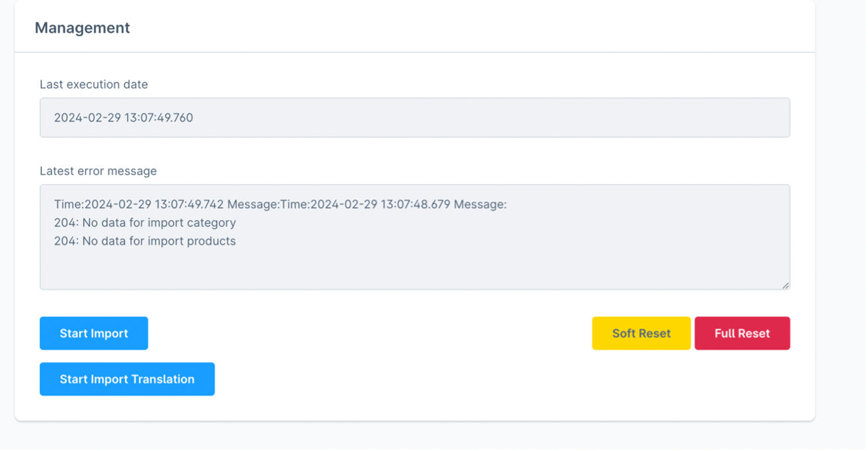Image resolution: width=868 pixels, height=451 pixels.
Task: Click the yellow Soft Reset control
Action: point(640,333)
